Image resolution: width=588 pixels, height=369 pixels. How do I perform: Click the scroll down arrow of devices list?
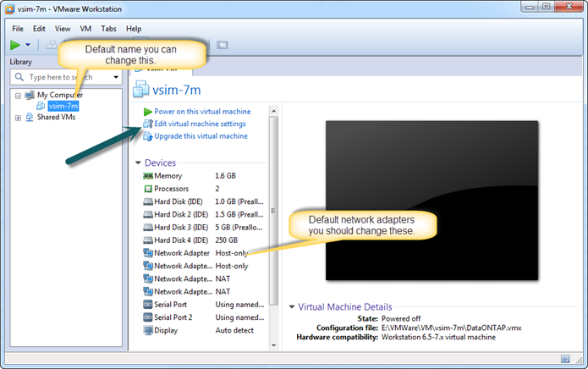[274, 345]
